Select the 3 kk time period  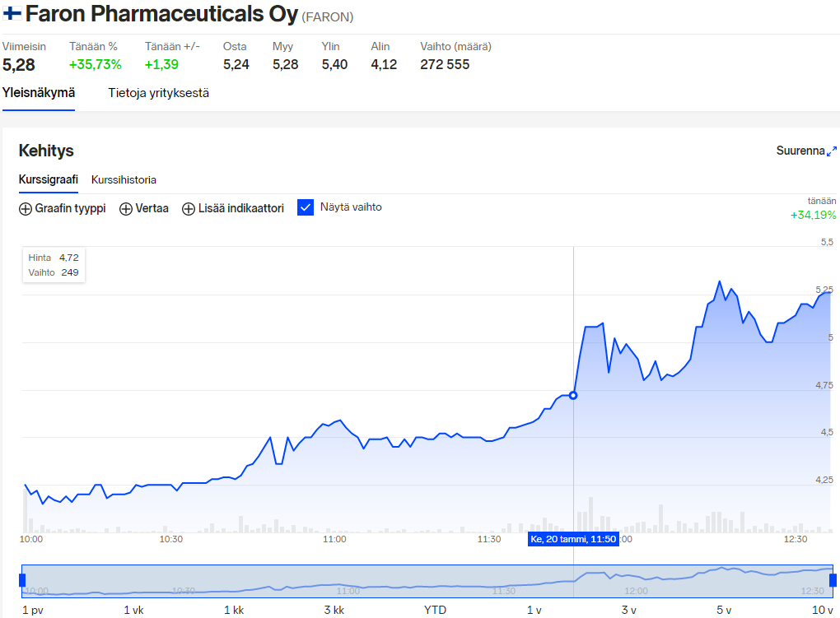pos(334,610)
